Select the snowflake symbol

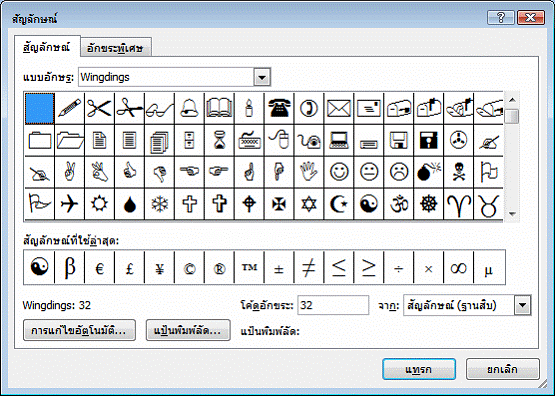[x=159, y=204]
